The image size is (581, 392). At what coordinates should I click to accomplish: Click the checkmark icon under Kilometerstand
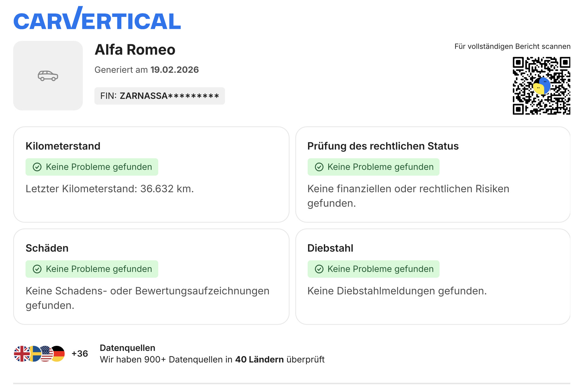tap(37, 167)
